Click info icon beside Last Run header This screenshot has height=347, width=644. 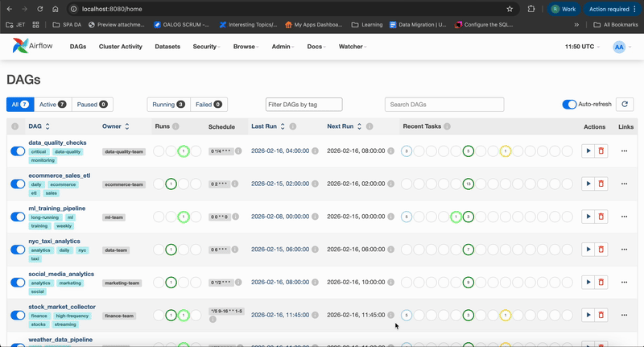293,126
